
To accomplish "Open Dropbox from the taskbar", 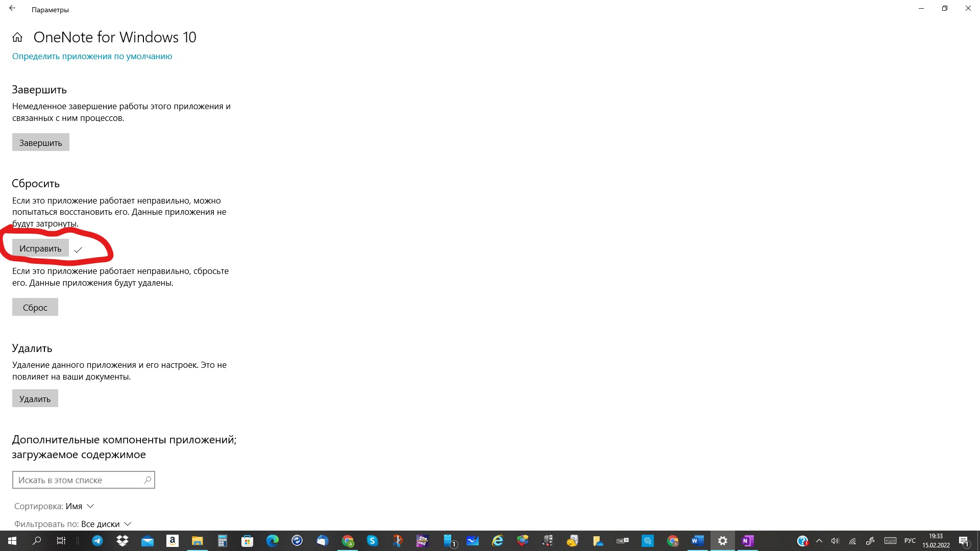I will click(x=122, y=541).
